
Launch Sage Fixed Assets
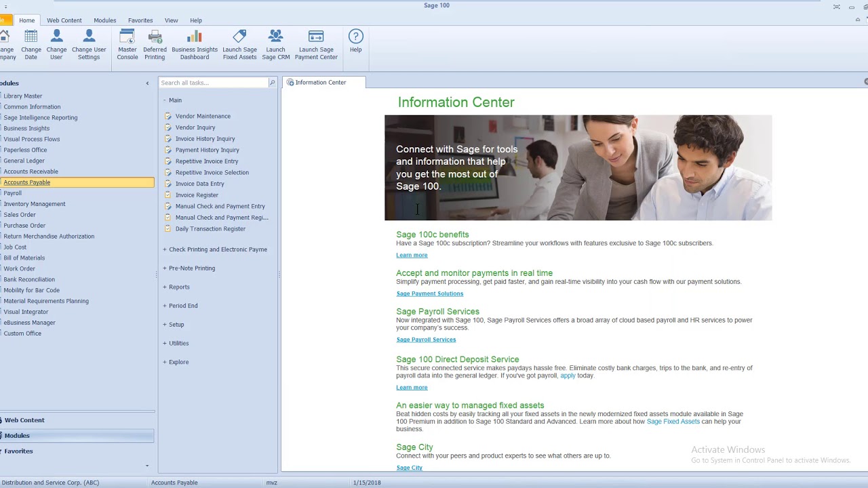[x=240, y=45]
